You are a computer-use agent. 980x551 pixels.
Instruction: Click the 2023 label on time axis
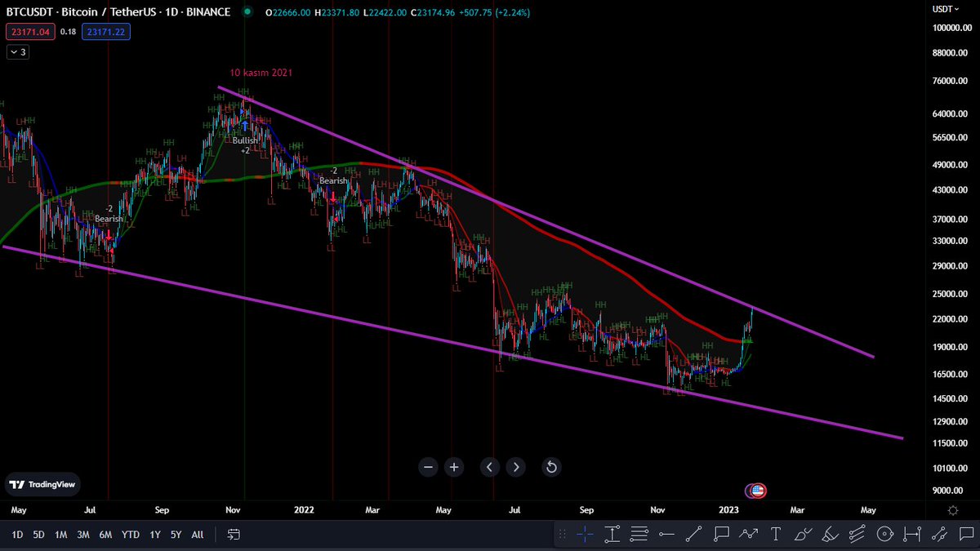(x=729, y=509)
